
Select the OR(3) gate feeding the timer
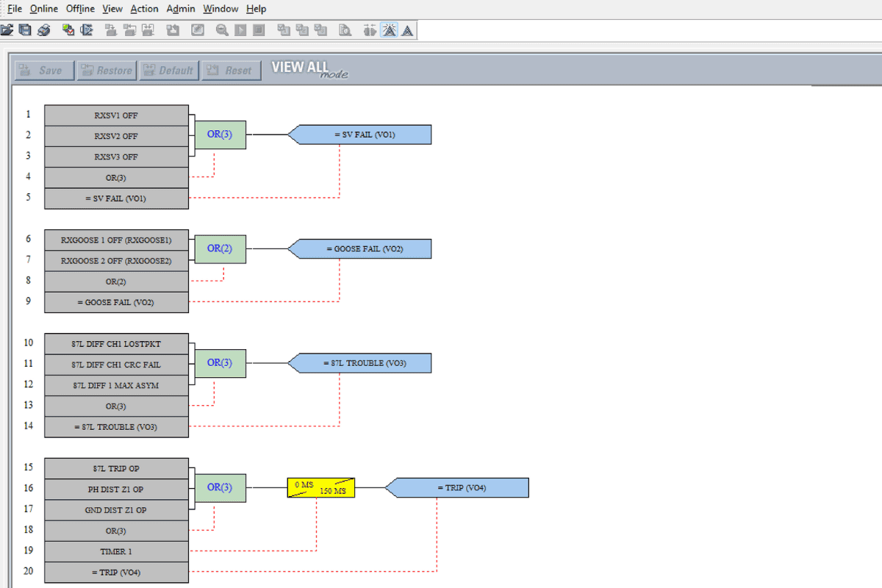(x=220, y=487)
